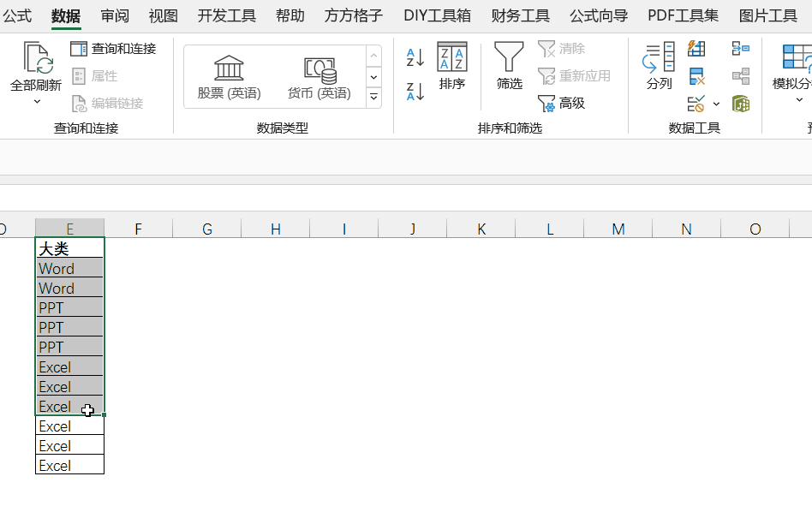The height and width of the screenshot is (524, 812).
Task: Open the PDF工具集 tab
Action: [x=683, y=16]
